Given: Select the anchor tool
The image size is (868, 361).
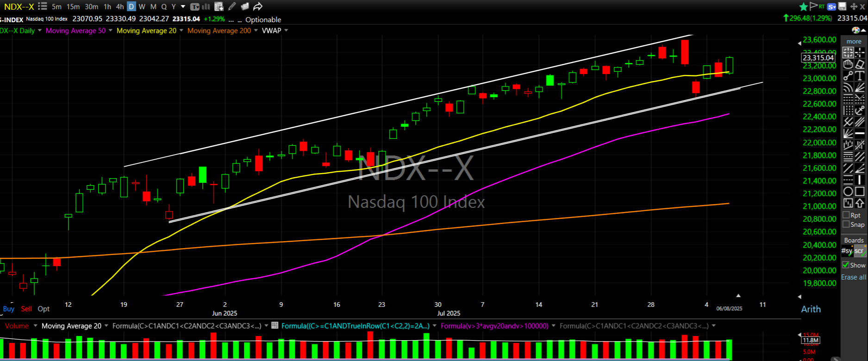Looking at the screenshot, I should point(860,110).
